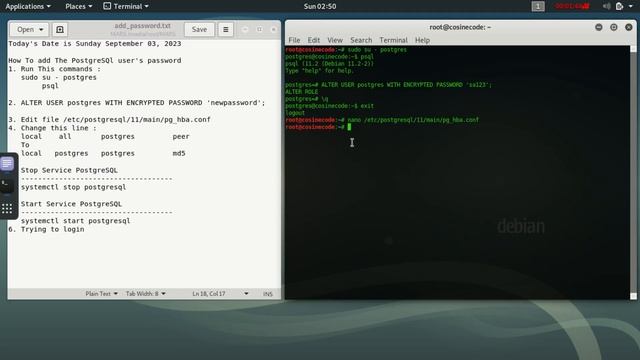
Task: Save add_password.txt with Save button
Action: pyautogui.click(x=199, y=29)
